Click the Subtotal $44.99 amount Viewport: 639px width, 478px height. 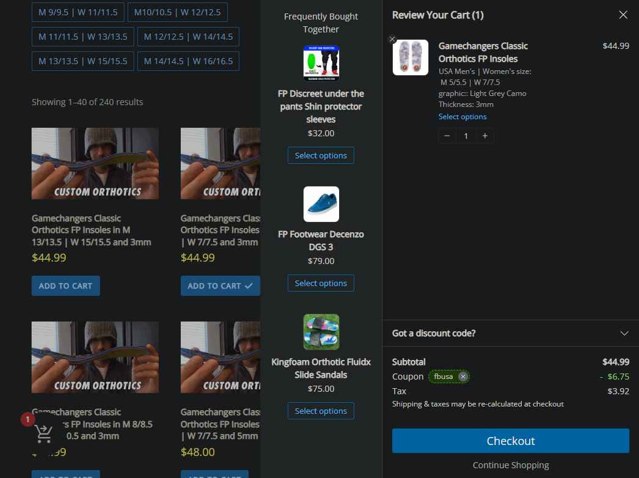click(615, 362)
